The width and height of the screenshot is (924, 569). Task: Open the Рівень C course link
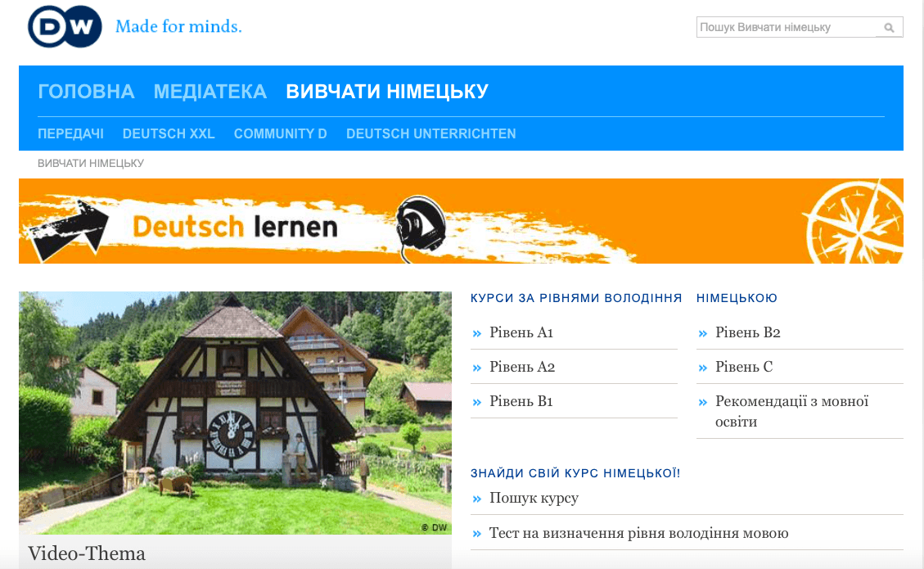click(743, 367)
